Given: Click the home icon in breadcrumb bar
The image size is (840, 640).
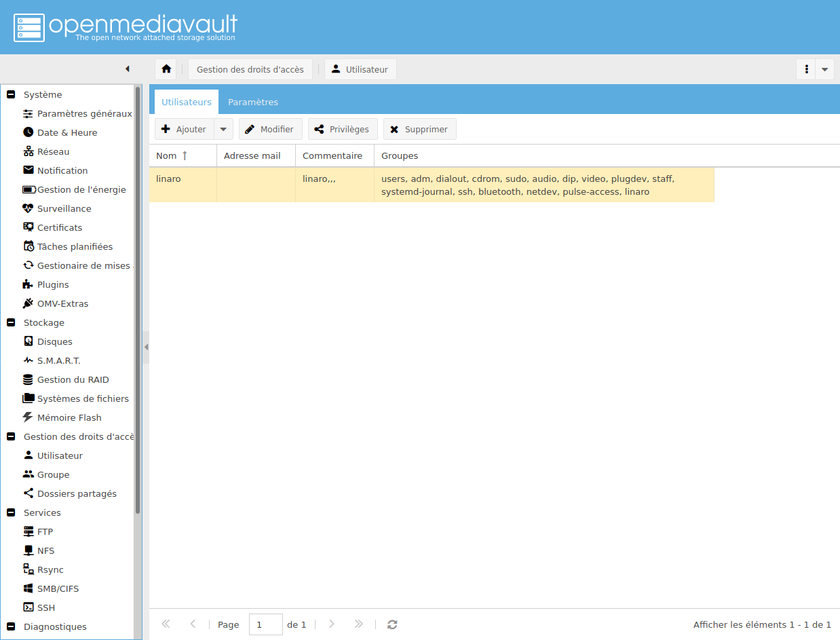Looking at the screenshot, I should coord(166,69).
